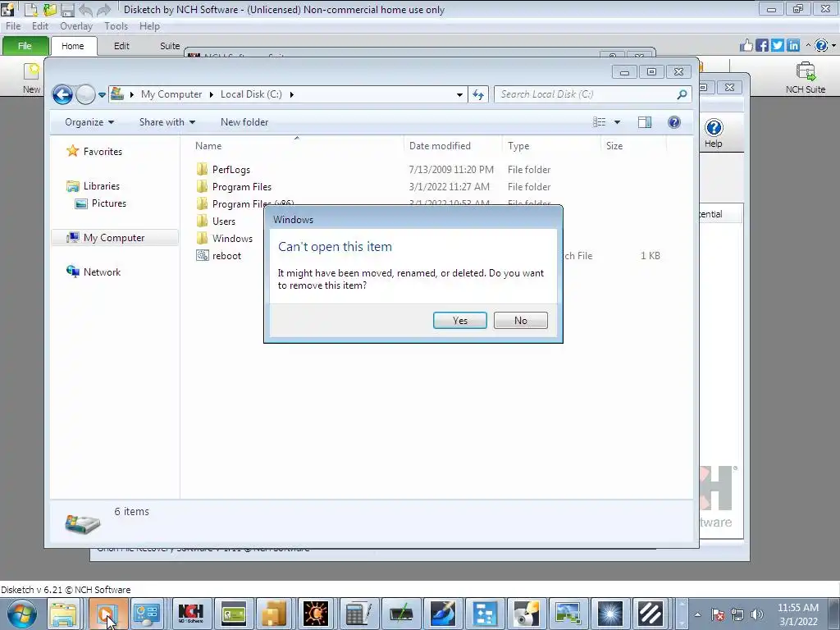This screenshot has height=630, width=840.
Task: Switch to the Home ribbon tab
Action: click(73, 46)
